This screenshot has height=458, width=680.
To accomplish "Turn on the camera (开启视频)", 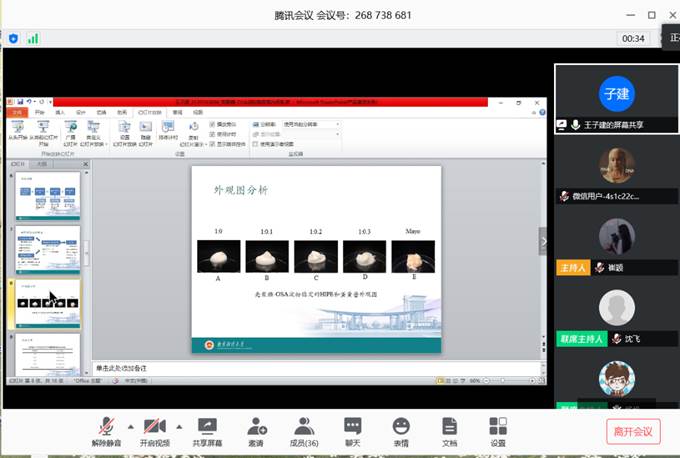I will tap(153, 431).
